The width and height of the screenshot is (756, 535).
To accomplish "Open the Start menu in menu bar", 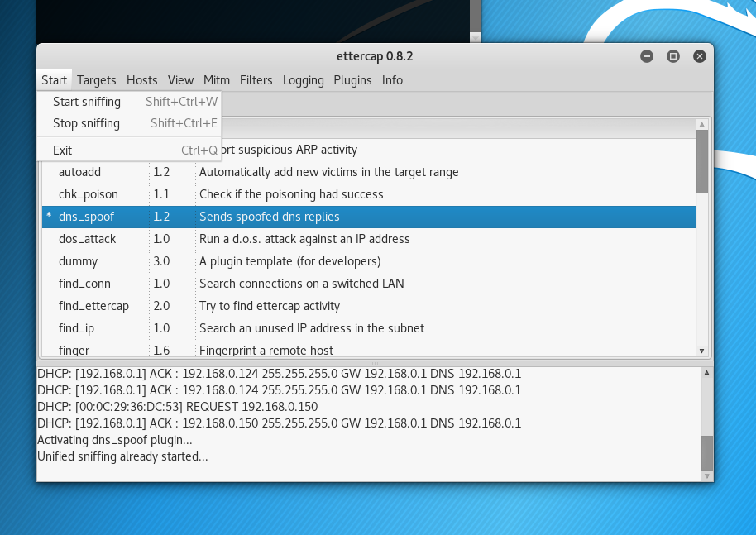I will 54,80.
